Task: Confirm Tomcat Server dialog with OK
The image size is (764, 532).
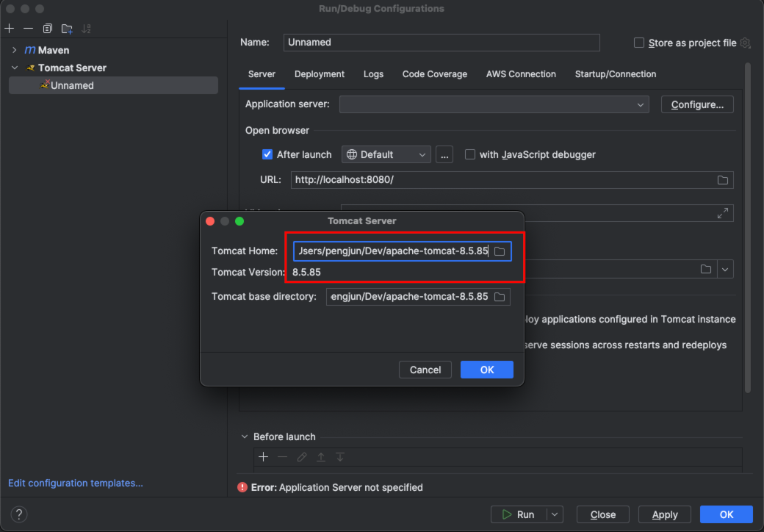Action: click(x=487, y=370)
